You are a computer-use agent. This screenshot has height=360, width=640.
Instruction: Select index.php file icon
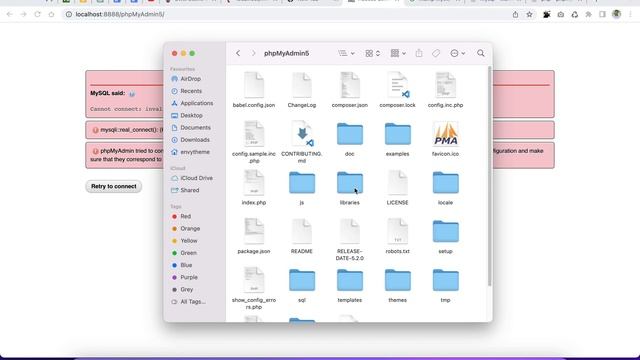(254, 182)
